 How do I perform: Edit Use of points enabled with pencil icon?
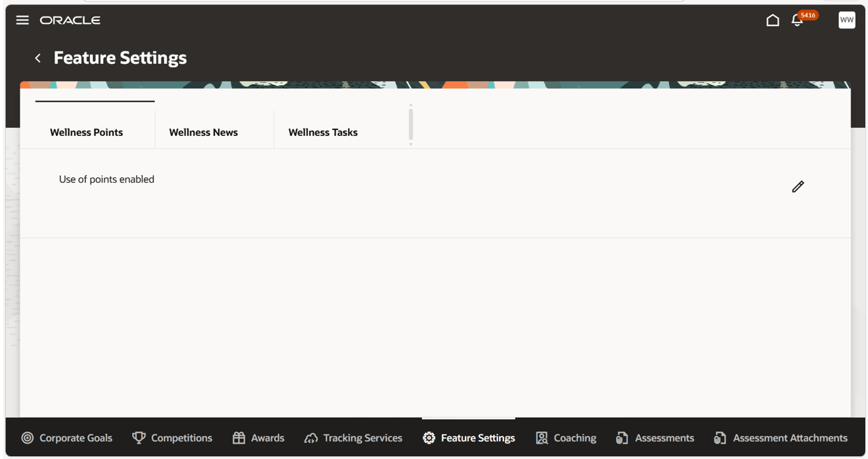tap(798, 187)
